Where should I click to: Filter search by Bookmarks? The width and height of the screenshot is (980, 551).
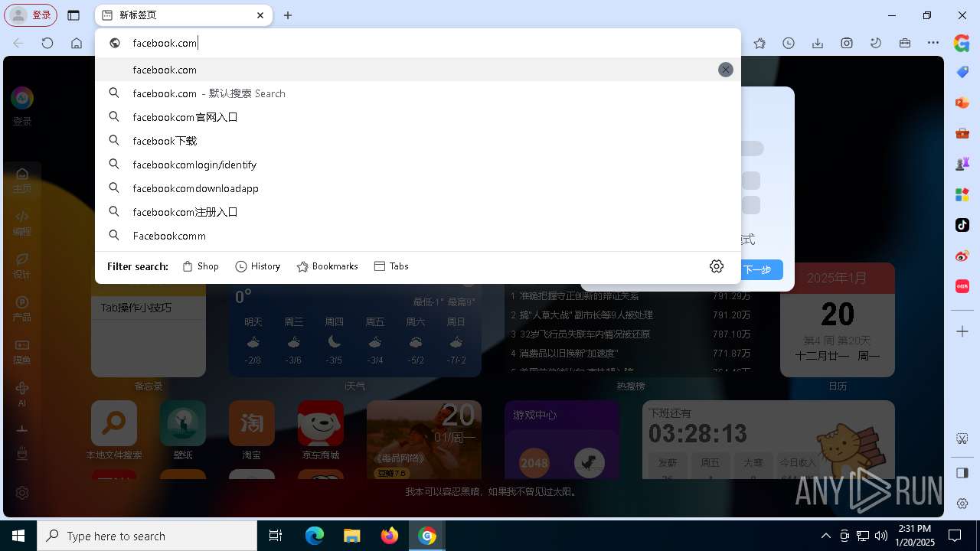[327, 266]
